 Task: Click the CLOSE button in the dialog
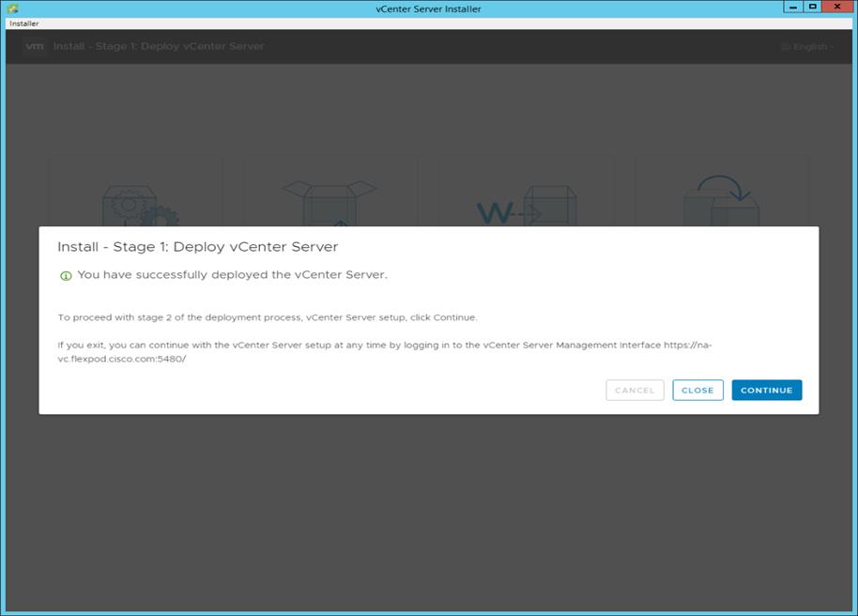(x=697, y=390)
